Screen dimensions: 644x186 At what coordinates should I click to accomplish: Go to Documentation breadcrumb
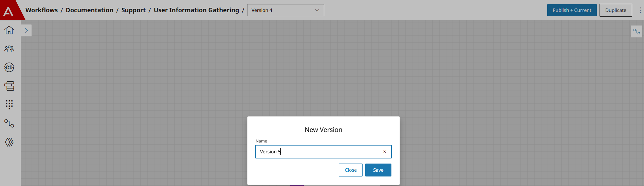90,10
